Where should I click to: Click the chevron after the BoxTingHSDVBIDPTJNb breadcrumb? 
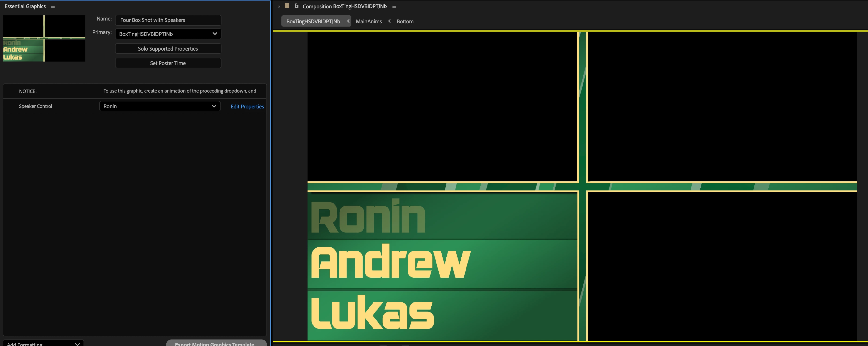pyautogui.click(x=348, y=21)
